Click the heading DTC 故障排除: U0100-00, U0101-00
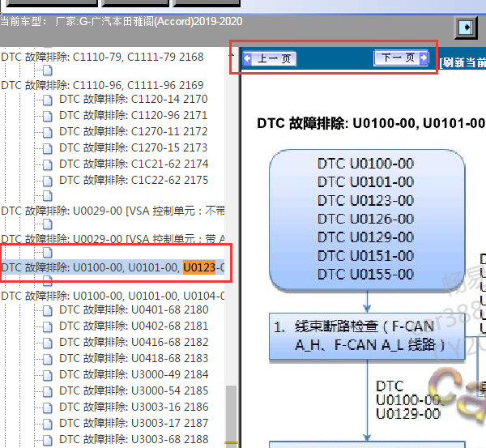 pyautogui.click(x=371, y=123)
